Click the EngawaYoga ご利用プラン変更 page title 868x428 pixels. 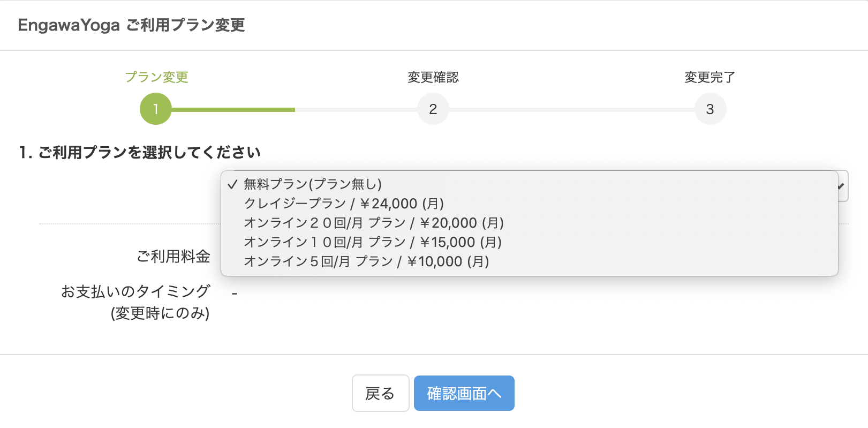131,25
